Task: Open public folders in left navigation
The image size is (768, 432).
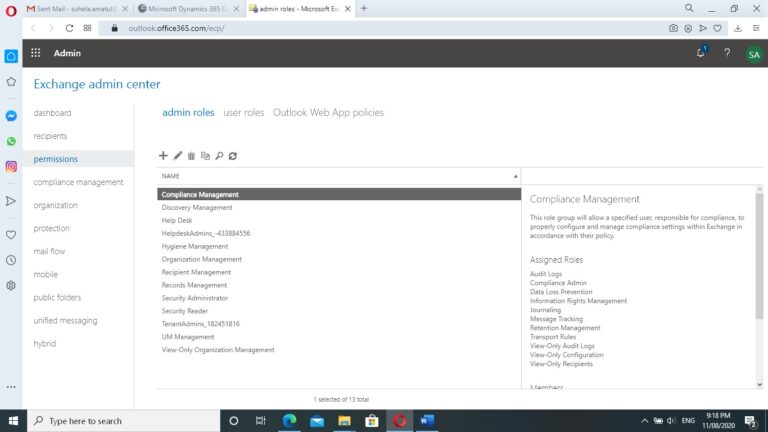Action: (x=57, y=297)
